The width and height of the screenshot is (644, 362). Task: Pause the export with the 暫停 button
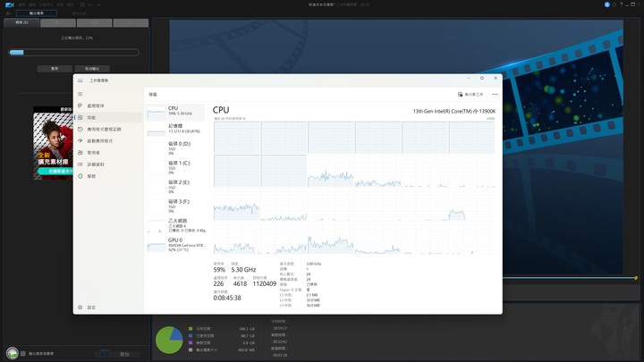coord(55,69)
